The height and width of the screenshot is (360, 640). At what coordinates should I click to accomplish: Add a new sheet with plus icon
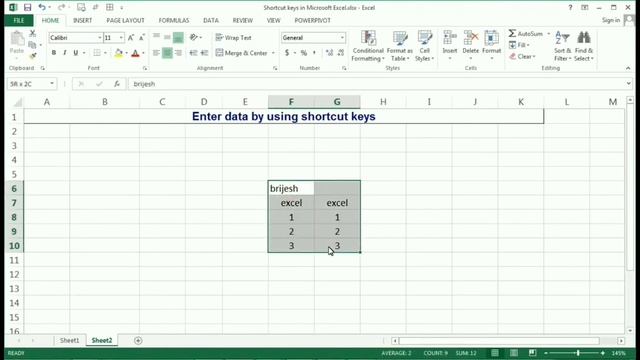[138, 340]
